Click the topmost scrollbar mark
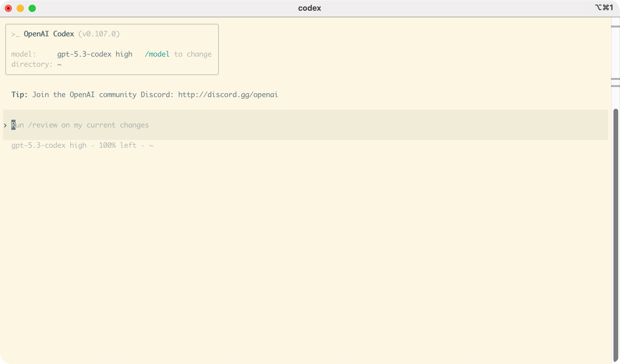 [x=615, y=27]
